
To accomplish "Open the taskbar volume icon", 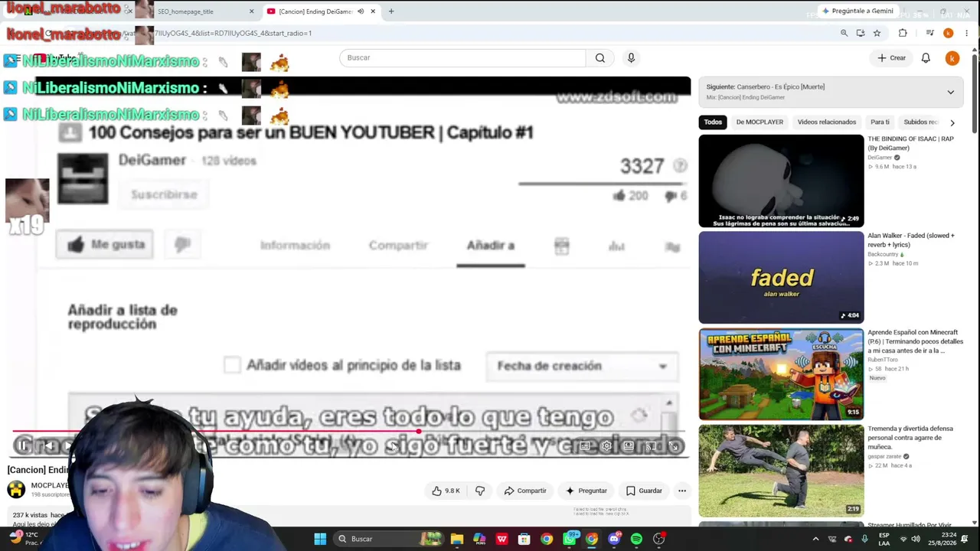I will (916, 539).
